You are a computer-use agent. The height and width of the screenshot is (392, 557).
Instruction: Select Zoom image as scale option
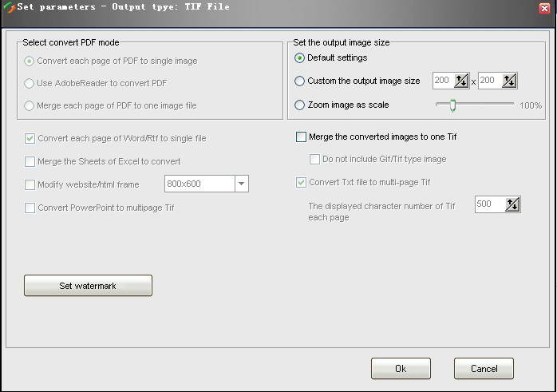[x=300, y=105]
